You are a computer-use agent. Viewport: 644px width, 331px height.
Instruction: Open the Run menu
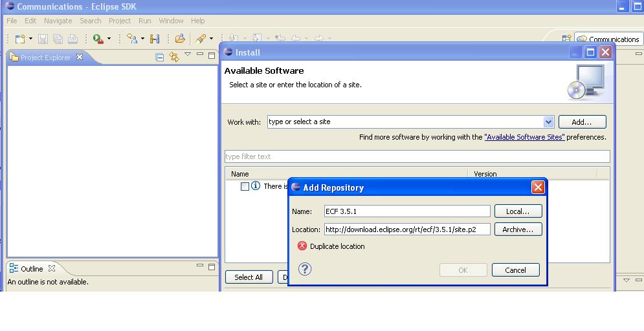pyautogui.click(x=144, y=21)
